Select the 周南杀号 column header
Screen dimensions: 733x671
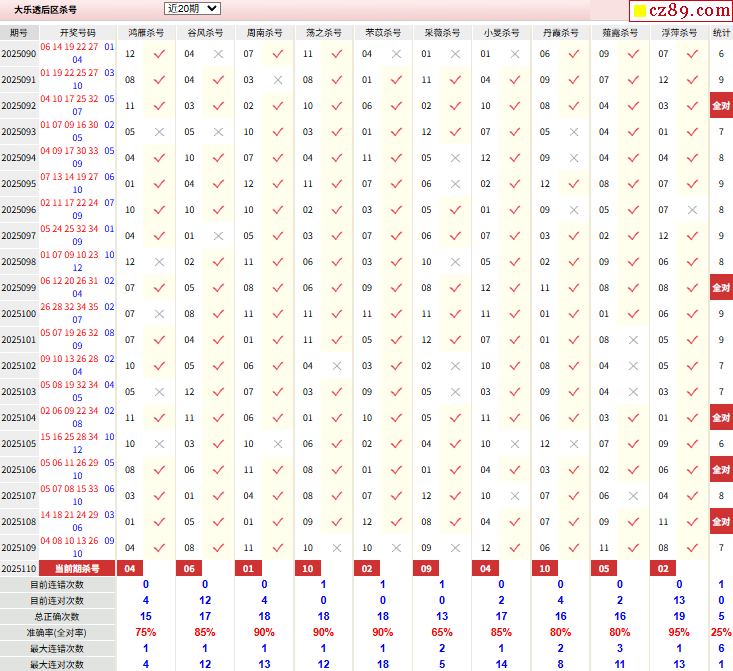pos(265,33)
